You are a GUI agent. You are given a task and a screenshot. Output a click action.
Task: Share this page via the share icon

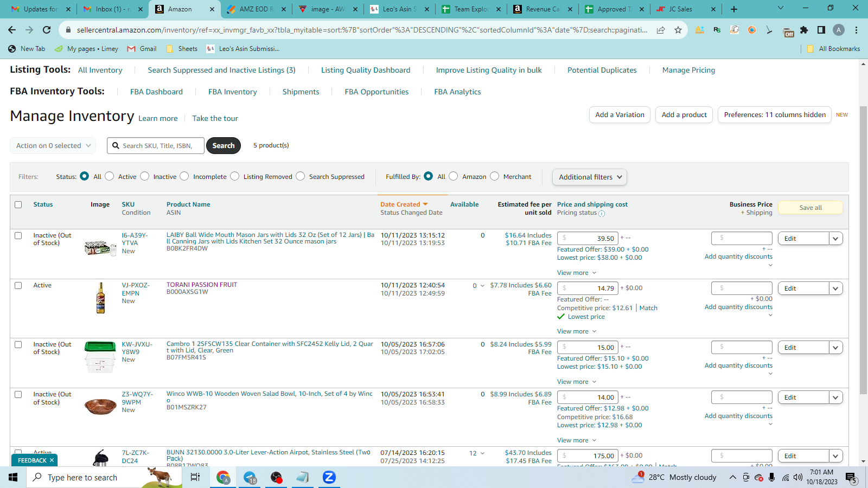(661, 30)
